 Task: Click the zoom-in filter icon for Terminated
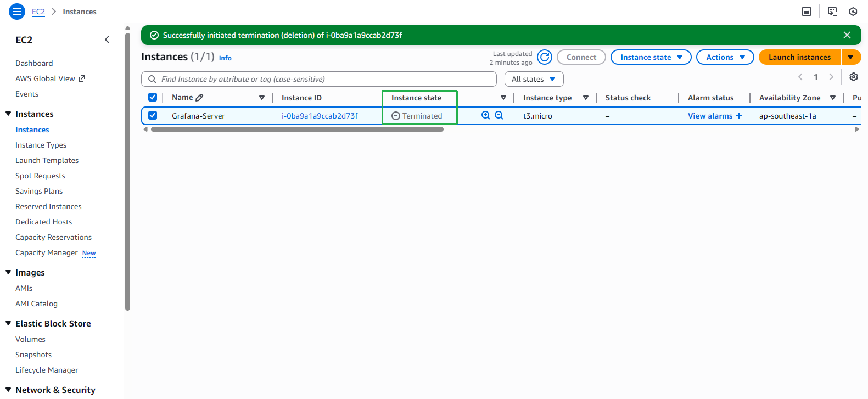(x=485, y=115)
